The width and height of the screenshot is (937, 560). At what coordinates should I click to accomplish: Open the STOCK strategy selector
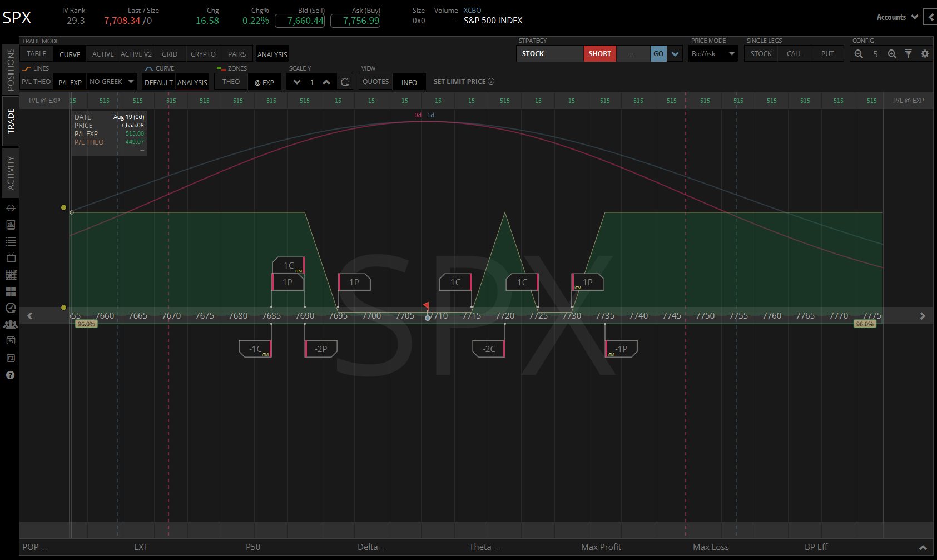tap(549, 54)
